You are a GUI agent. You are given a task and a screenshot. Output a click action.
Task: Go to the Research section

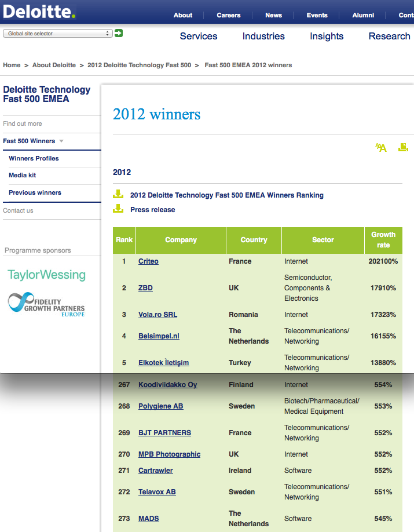pyautogui.click(x=389, y=36)
